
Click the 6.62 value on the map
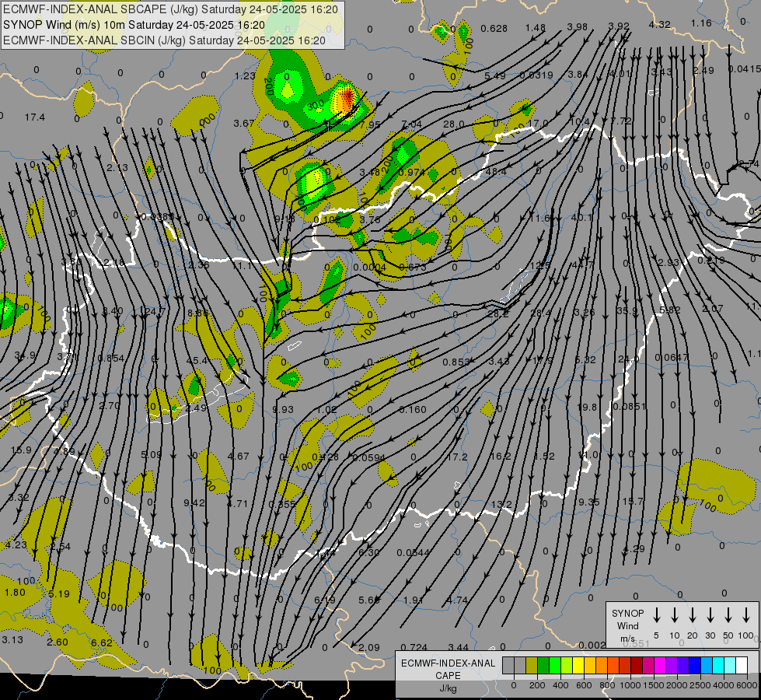(101, 642)
